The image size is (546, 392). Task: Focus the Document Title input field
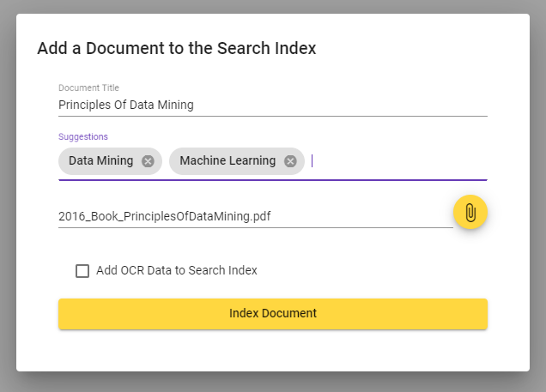tap(273, 105)
